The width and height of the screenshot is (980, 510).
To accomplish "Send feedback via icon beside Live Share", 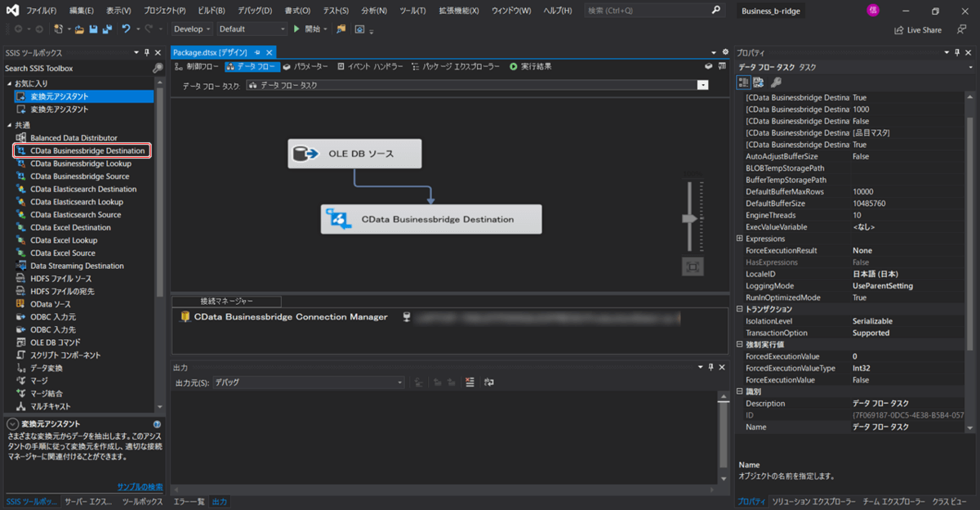I will coord(960,29).
